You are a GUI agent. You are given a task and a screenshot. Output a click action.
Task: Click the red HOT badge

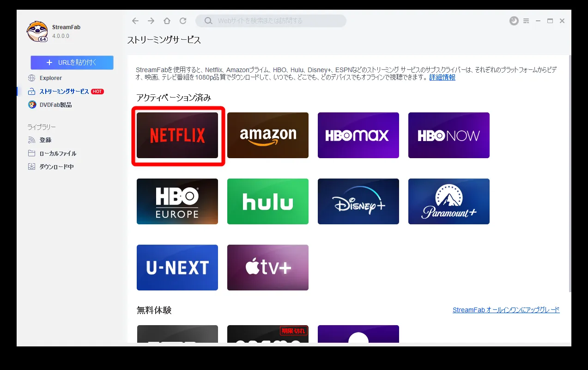(x=97, y=92)
